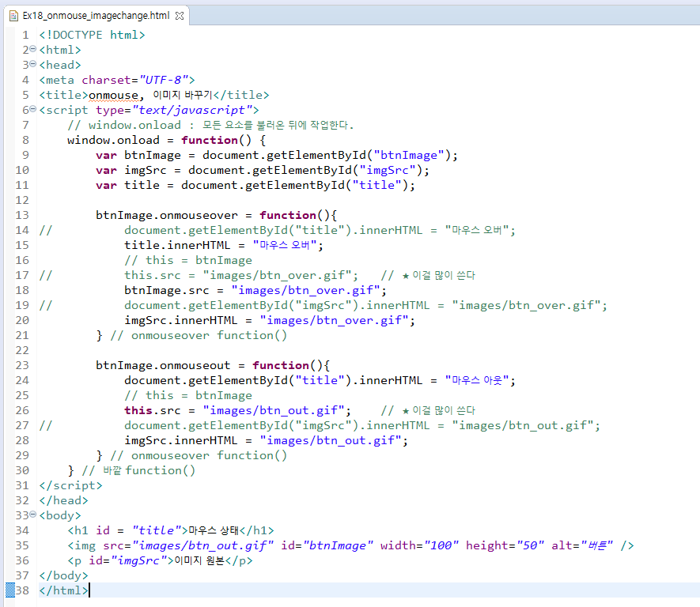Click 'images/btn_out.gif' string on line 28
This screenshot has width=700, height=607.
(331, 441)
